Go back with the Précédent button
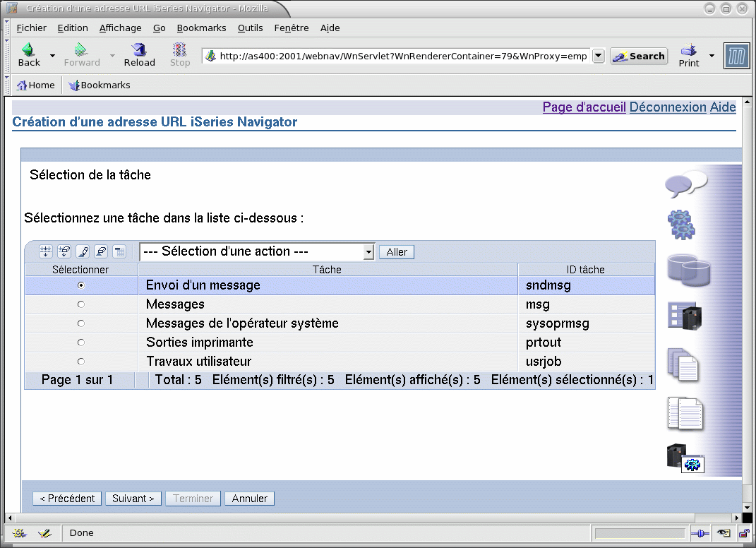 [x=67, y=499]
